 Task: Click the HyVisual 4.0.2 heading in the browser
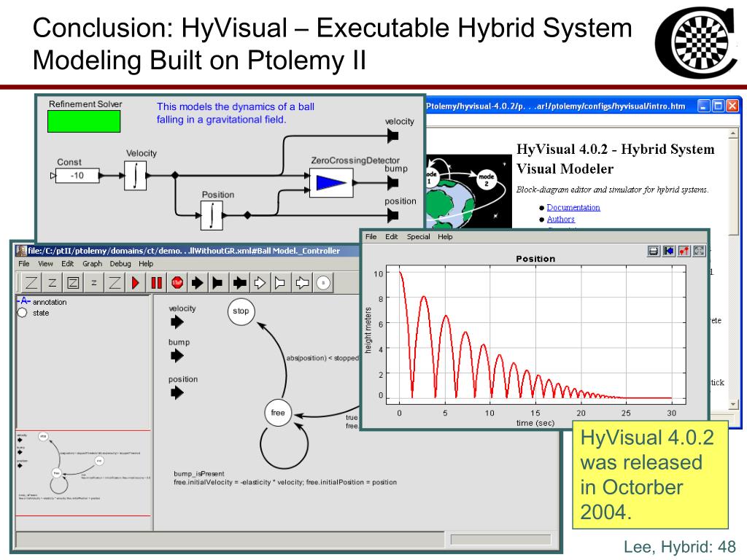pyautogui.click(x=615, y=158)
